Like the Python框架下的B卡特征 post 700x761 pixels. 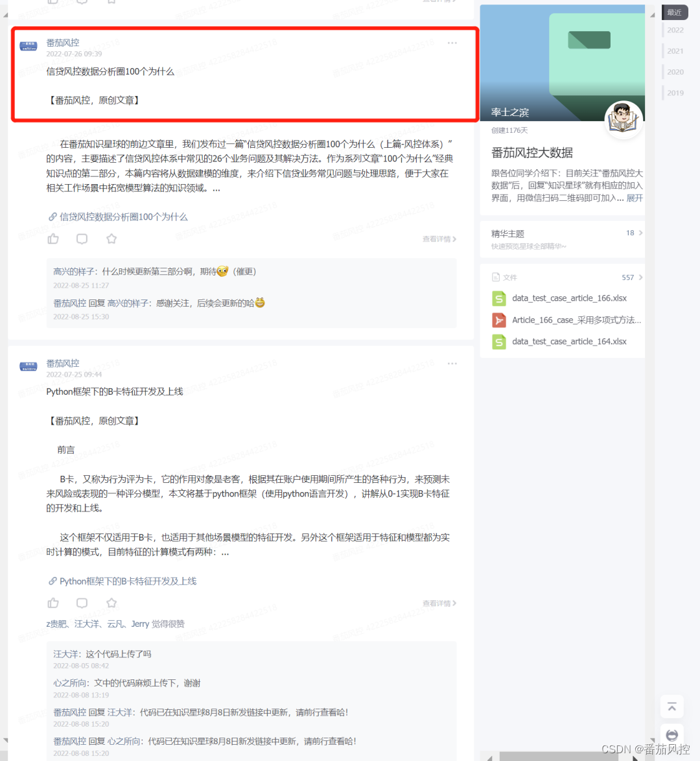click(53, 603)
